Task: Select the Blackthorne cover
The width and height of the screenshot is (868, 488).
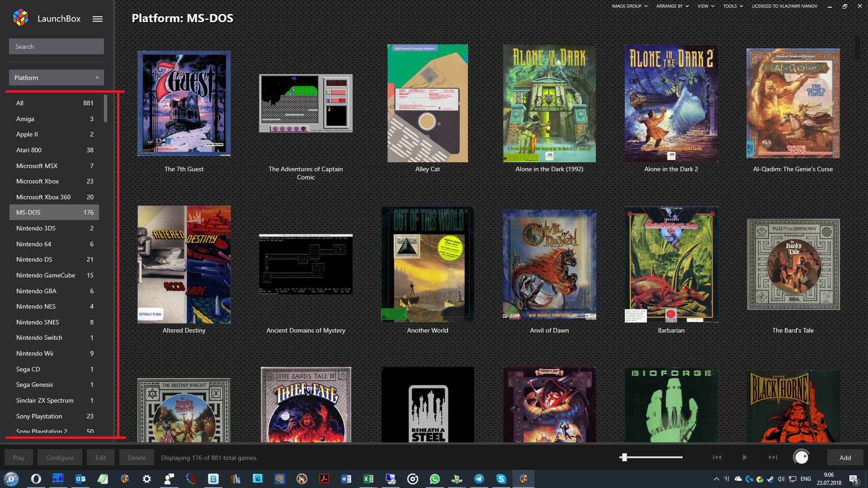Action: tap(793, 406)
